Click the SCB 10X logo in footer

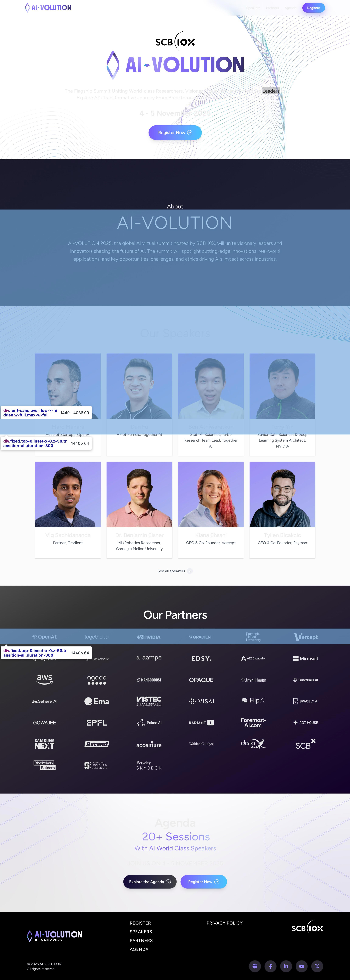point(307,928)
